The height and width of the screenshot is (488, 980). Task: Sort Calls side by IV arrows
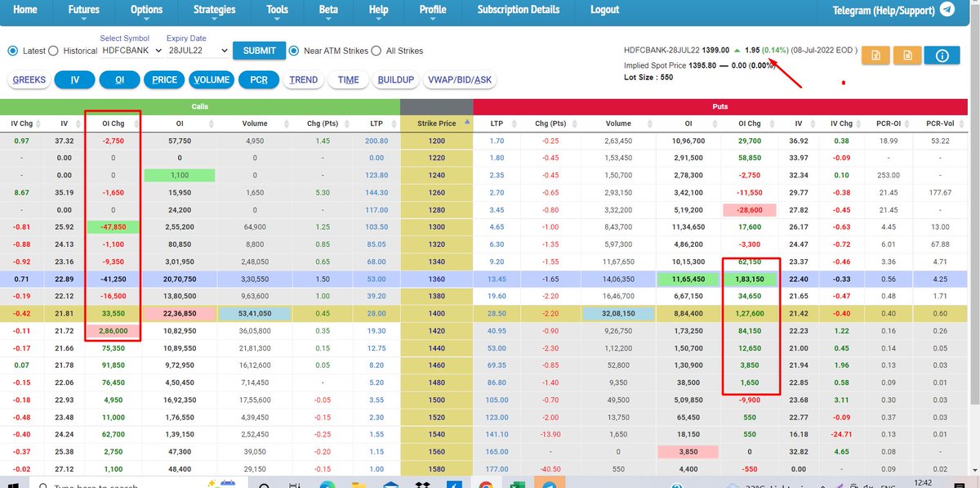78,123
